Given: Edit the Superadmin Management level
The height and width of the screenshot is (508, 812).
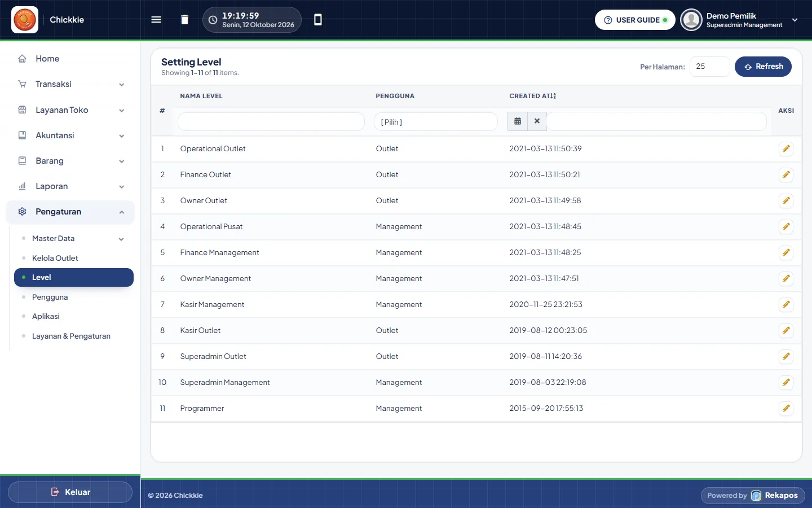Looking at the screenshot, I should click(x=786, y=383).
